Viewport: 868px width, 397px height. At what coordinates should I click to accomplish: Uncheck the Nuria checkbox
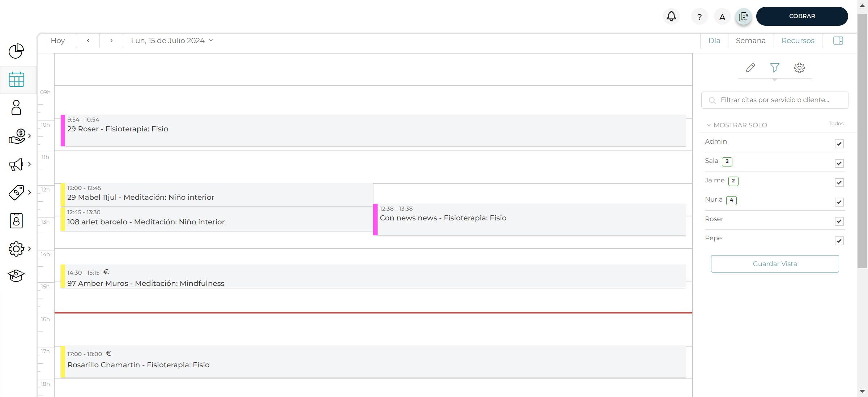pos(839,202)
